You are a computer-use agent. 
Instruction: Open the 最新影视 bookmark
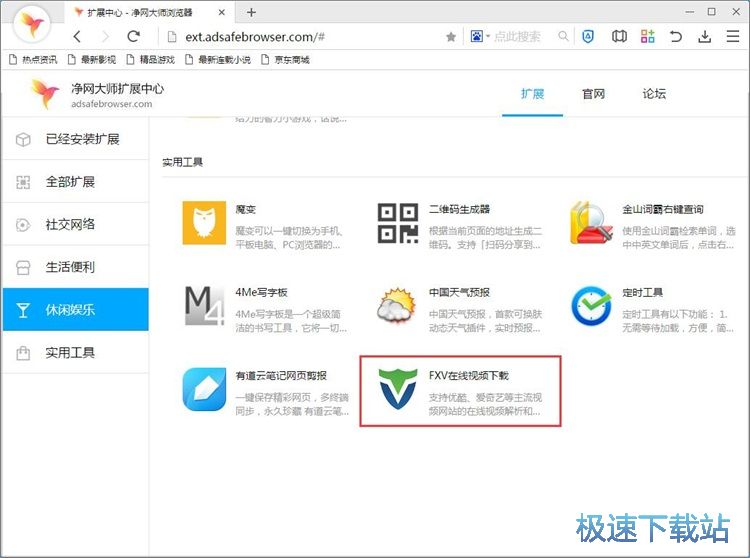(91, 59)
